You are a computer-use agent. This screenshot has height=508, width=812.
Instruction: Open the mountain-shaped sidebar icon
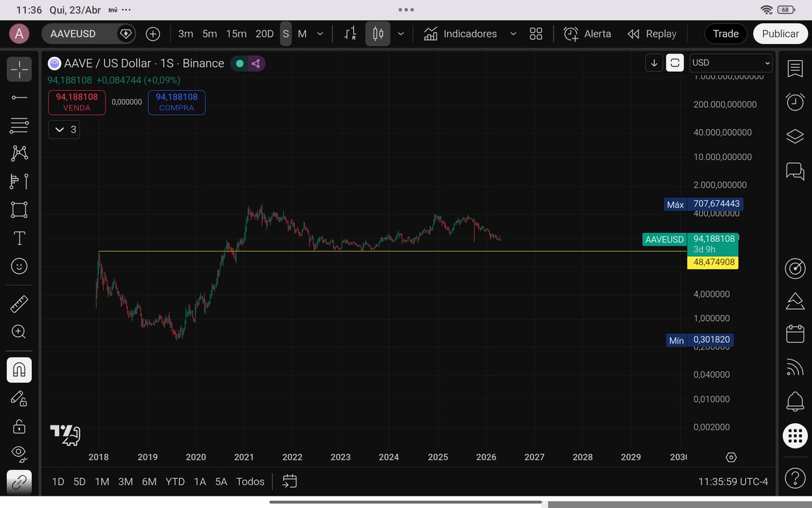point(795,301)
